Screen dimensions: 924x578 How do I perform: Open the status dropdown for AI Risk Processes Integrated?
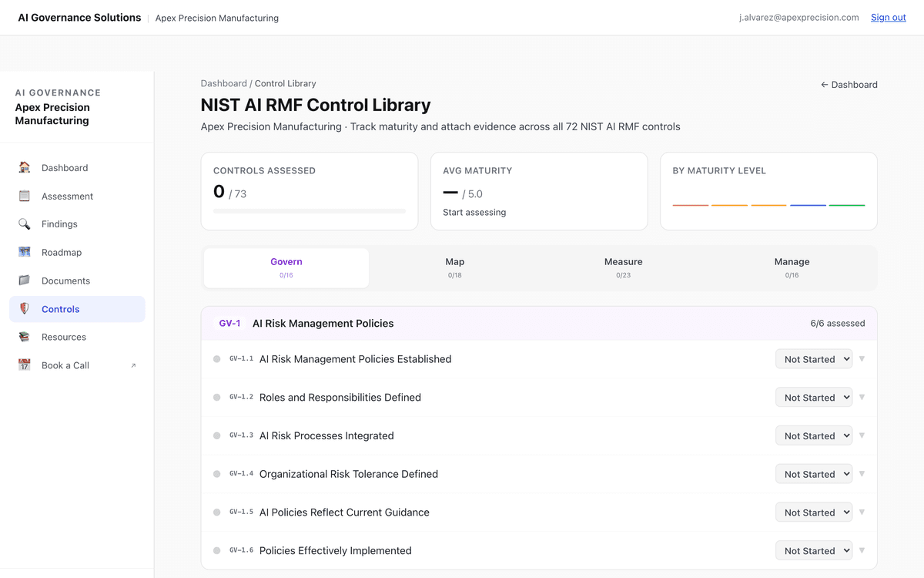[814, 435]
